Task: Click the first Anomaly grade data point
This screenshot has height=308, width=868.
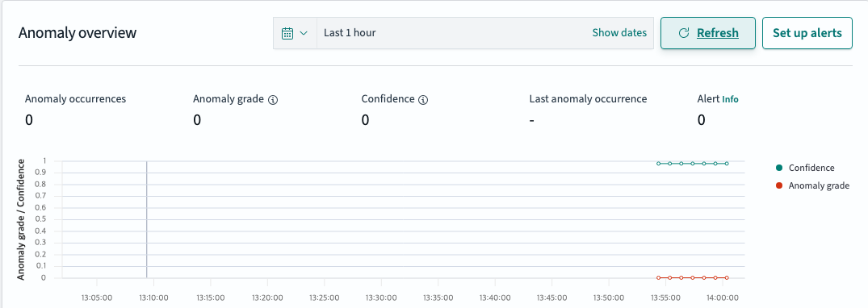Action: tap(658, 277)
